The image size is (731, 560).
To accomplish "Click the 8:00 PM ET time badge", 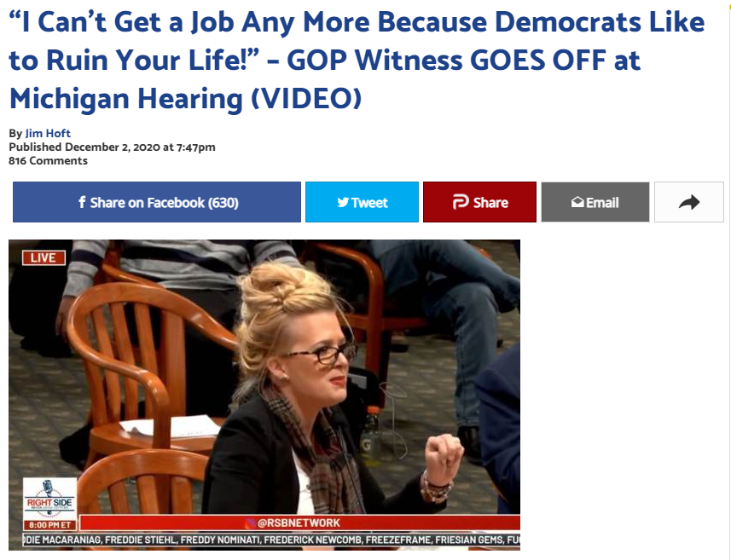I will [49, 525].
